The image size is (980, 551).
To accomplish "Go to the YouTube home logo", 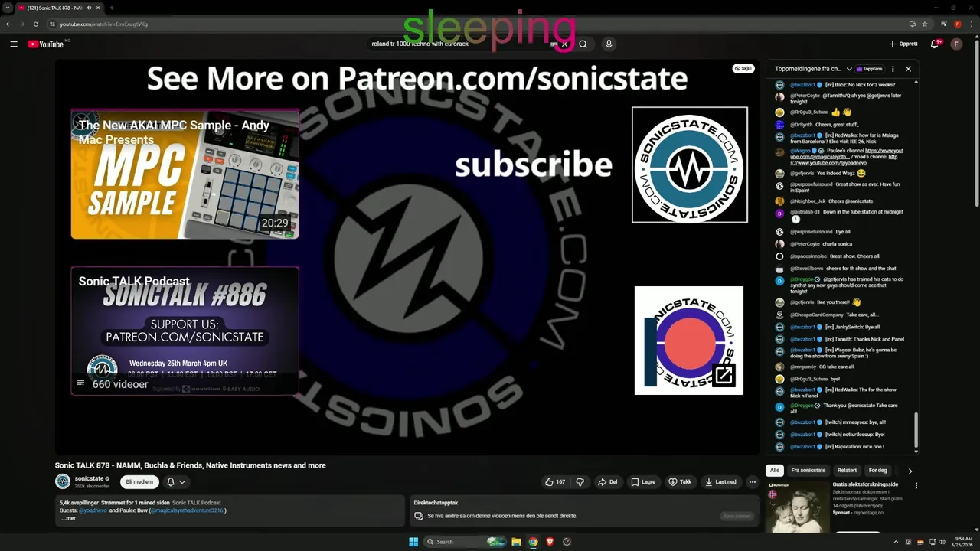I will pyautogui.click(x=46, y=44).
